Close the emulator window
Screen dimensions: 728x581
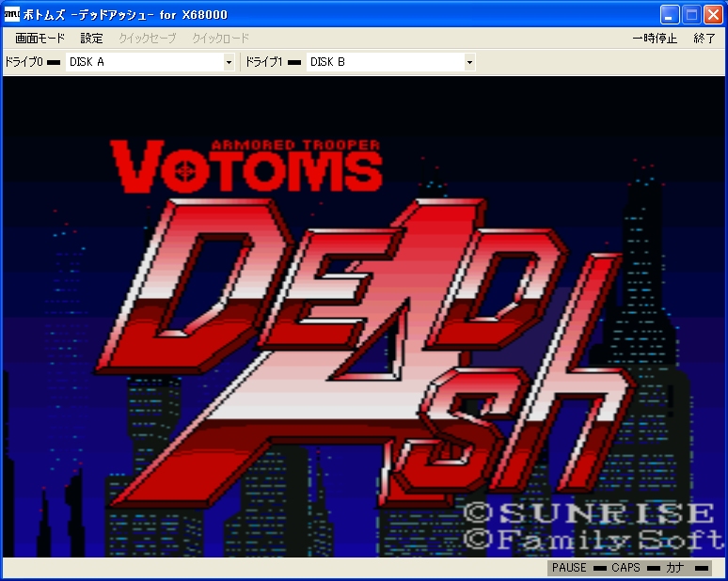(713, 15)
